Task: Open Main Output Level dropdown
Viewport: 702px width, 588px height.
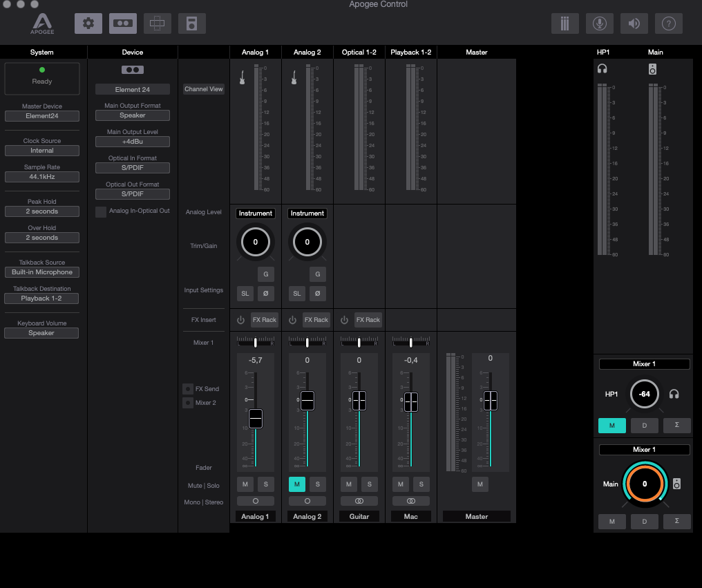Action: [x=133, y=142]
